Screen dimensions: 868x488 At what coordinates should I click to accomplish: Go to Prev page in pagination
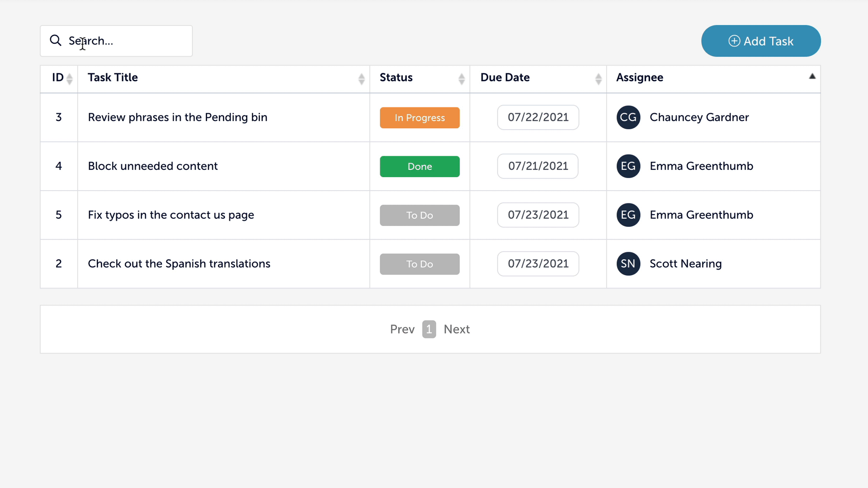click(402, 329)
